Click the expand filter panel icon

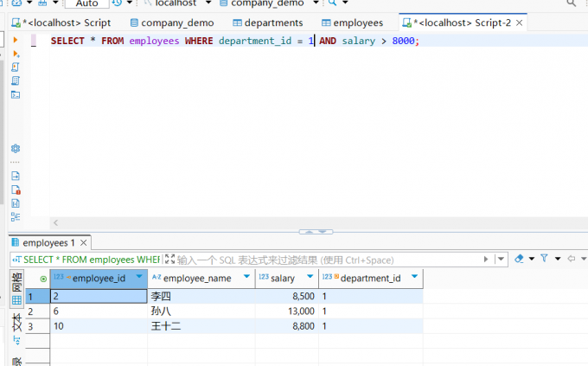pos(169,259)
